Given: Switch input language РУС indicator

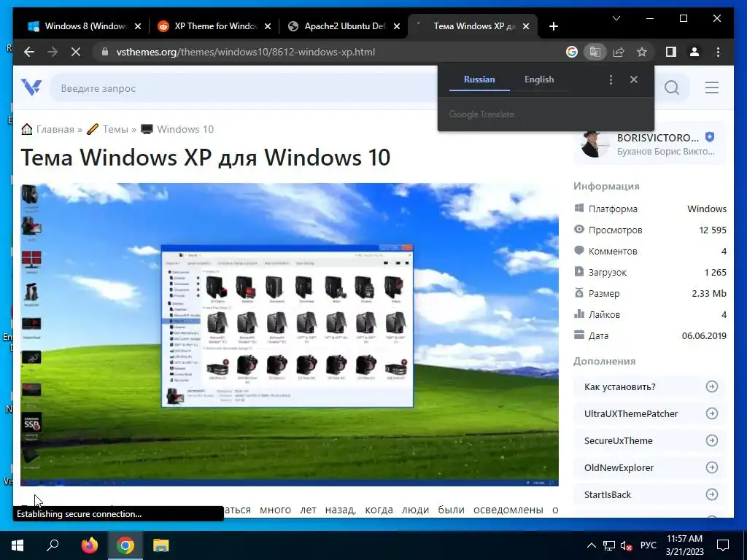Looking at the screenshot, I should (648, 545).
